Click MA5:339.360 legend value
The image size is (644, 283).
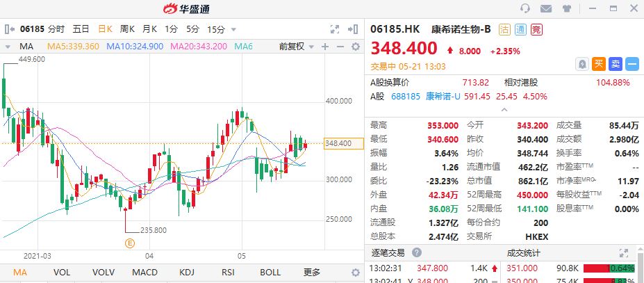73,47
